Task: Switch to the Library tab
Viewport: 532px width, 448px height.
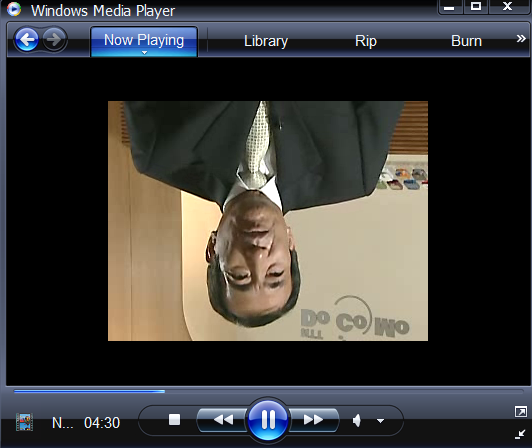Action: tap(266, 41)
